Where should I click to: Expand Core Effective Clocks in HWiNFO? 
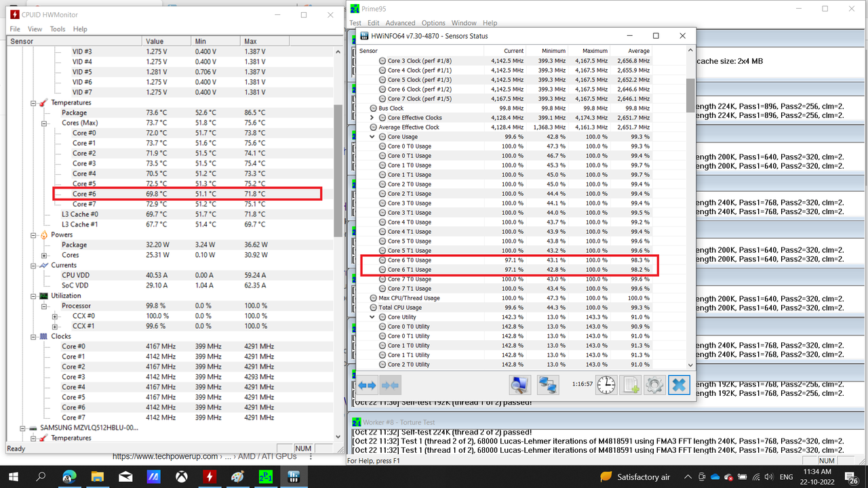[372, 118]
